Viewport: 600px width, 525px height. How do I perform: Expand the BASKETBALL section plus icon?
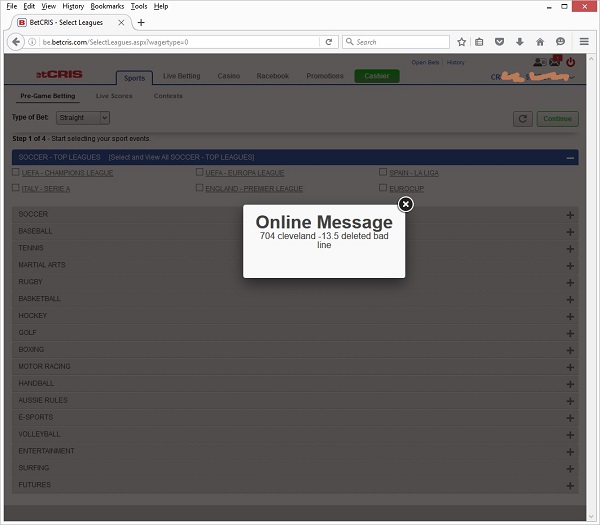click(x=570, y=299)
